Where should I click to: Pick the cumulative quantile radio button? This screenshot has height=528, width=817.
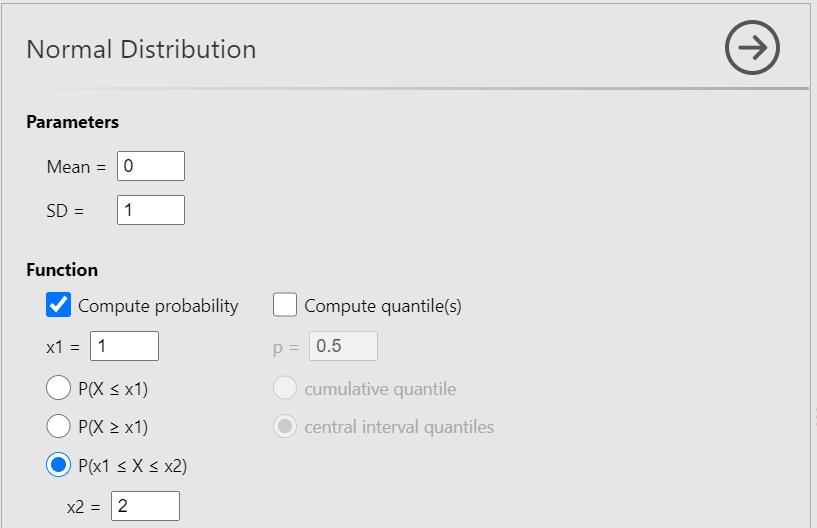(x=285, y=388)
